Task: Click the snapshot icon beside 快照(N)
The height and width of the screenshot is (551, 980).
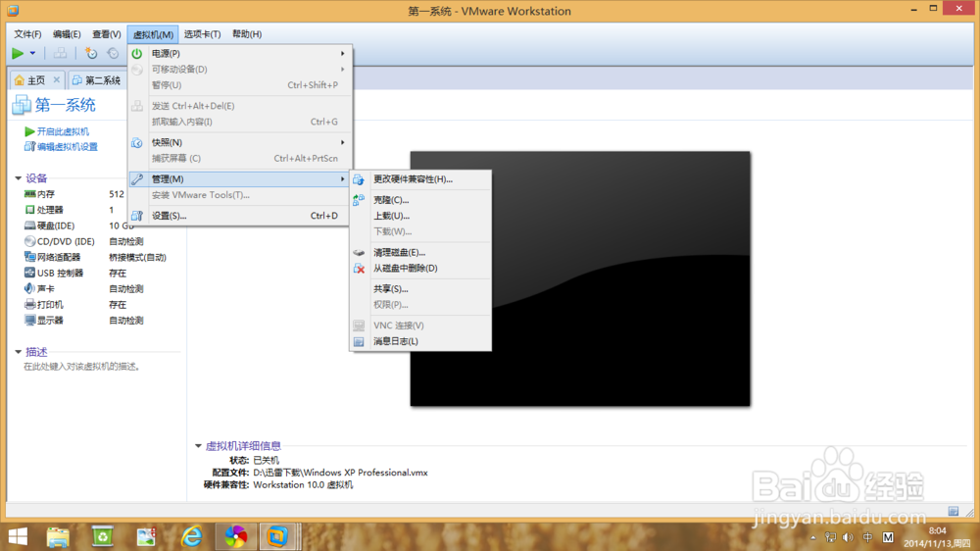Action: click(x=137, y=142)
